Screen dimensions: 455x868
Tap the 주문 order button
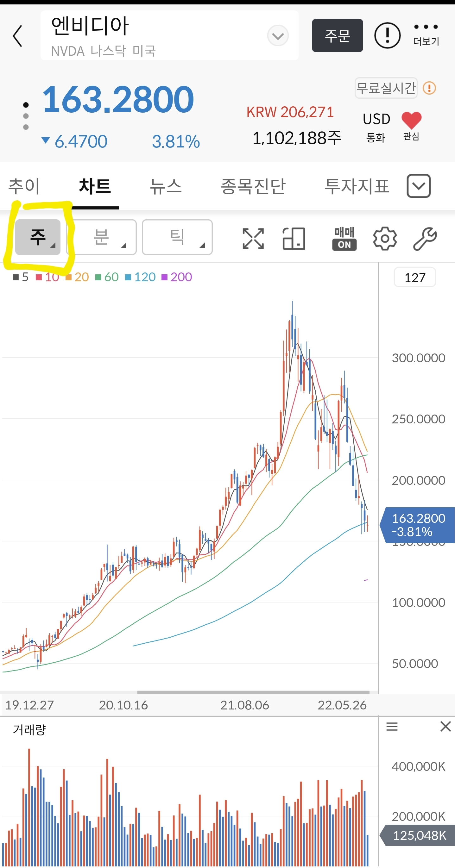337,35
